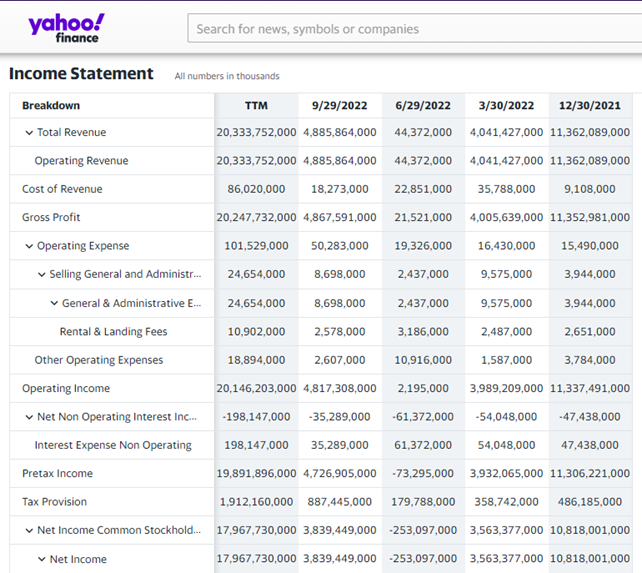642x573 pixels.
Task: Select the 12/30/2021 column header
Action: click(590, 106)
